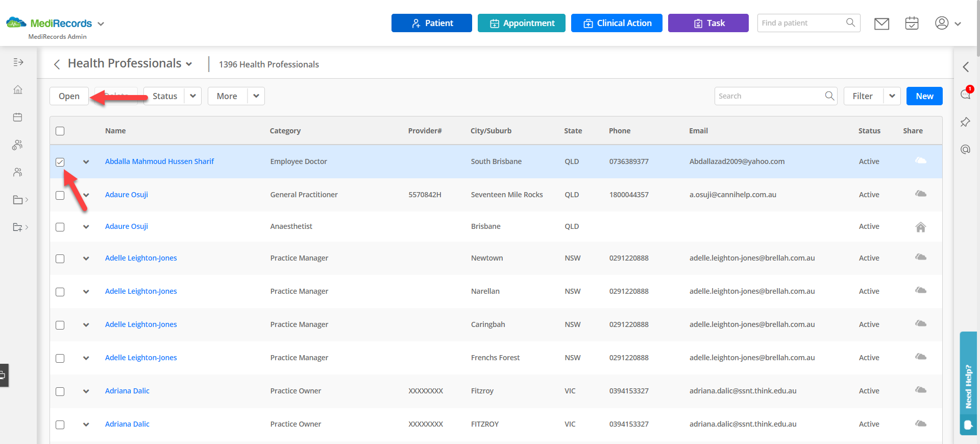Screen dimensions: 980x444
Task: Click the back arrow beside Health Professionals
Action: (x=57, y=64)
